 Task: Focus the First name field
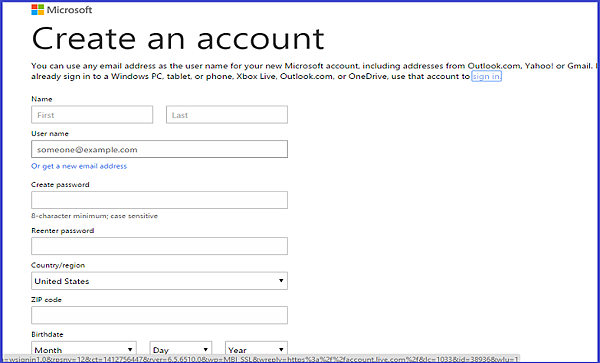(x=92, y=115)
